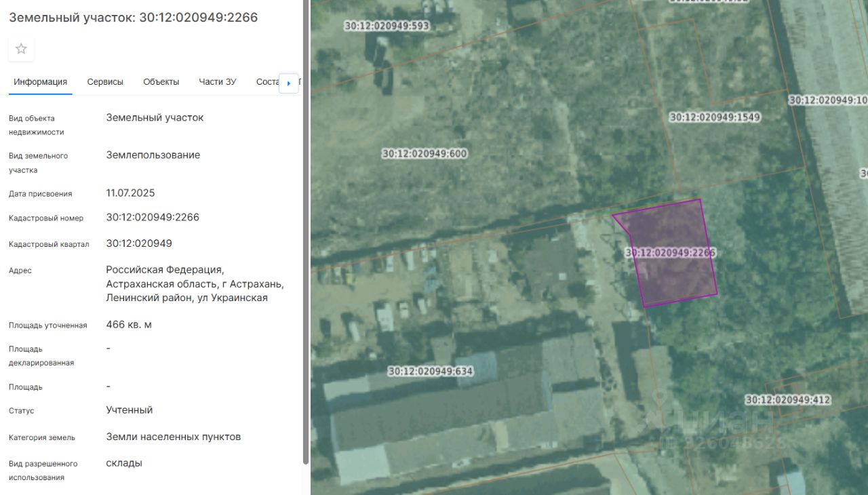This screenshot has width=868, height=495.
Task: Click the 'Кадастровый квартал' field label
Action: coord(49,244)
